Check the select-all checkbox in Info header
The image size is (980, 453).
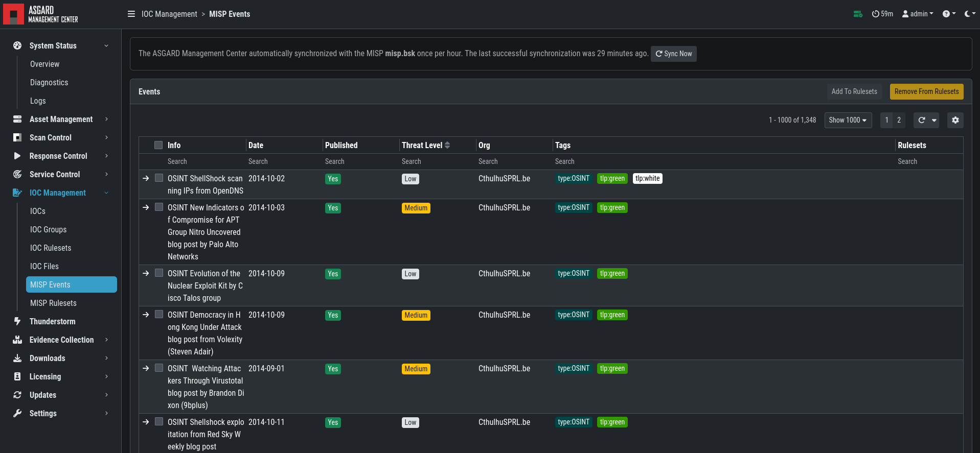(x=158, y=145)
